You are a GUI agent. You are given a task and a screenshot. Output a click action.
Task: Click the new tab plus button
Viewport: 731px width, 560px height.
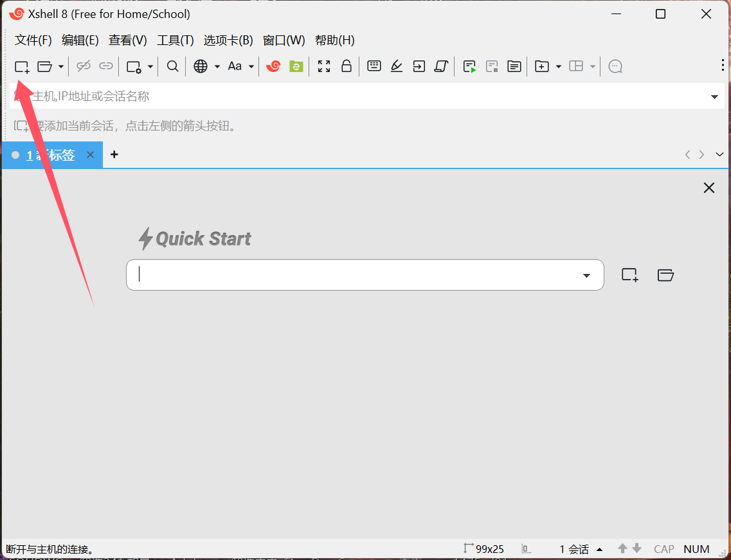(x=114, y=154)
